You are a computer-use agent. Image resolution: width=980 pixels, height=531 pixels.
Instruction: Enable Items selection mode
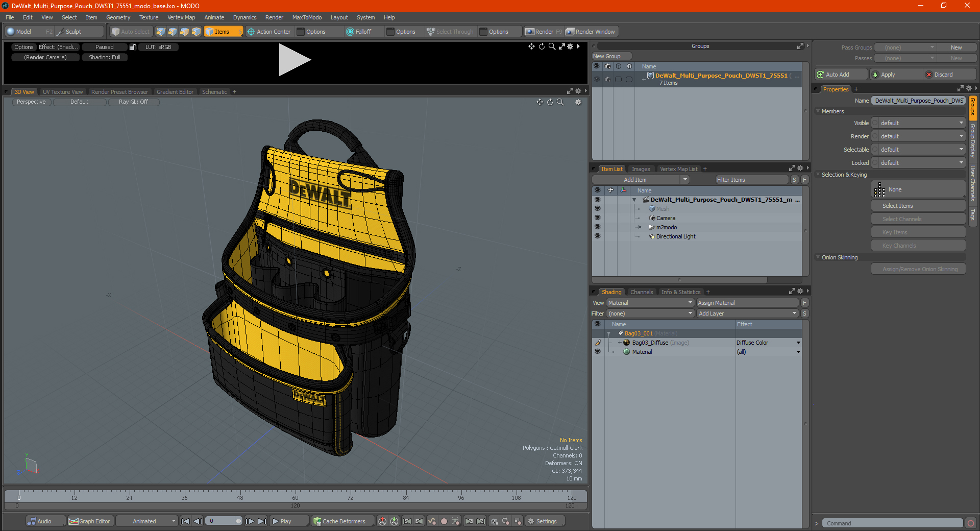click(x=223, y=32)
